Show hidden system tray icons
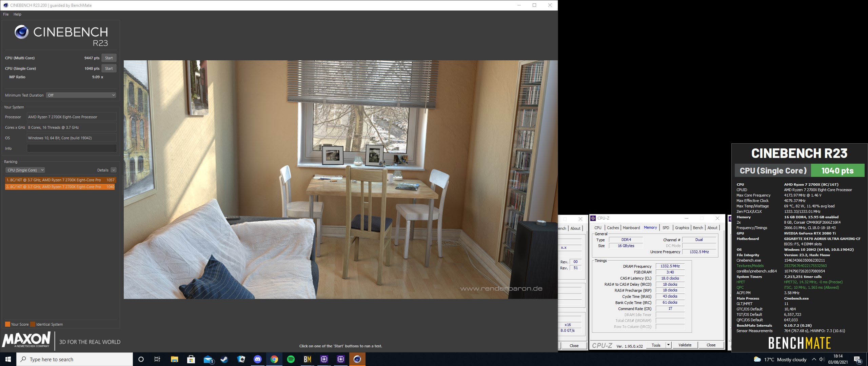The image size is (868, 366). click(x=814, y=359)
